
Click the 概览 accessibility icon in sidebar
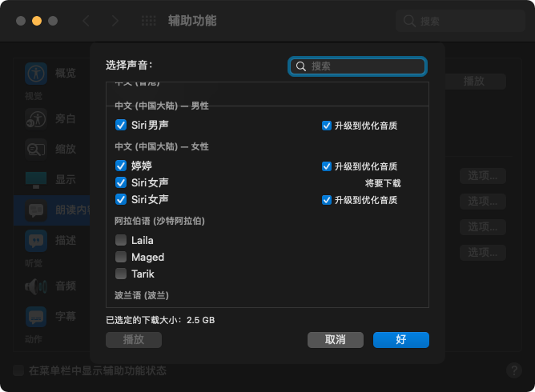tap(36, 73)
